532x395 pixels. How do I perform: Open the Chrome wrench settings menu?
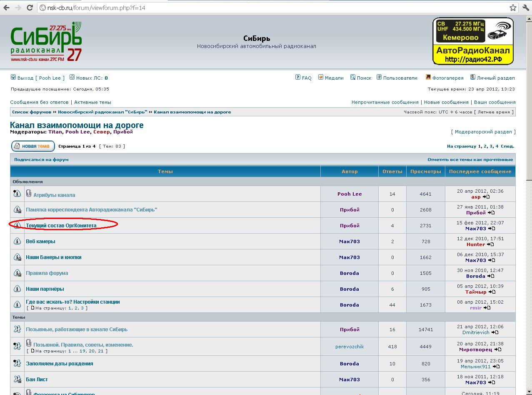[525, 8]
